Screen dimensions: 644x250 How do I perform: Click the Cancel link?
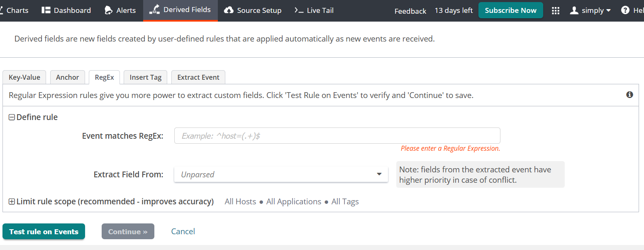click(183, 231)
